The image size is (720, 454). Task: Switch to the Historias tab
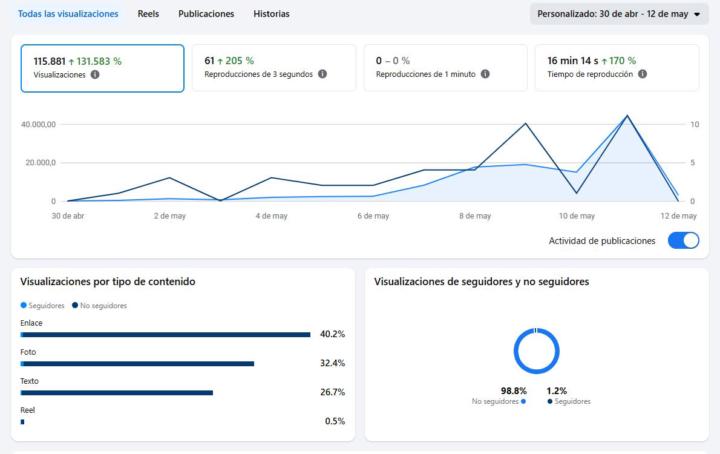tap(271, 14)
